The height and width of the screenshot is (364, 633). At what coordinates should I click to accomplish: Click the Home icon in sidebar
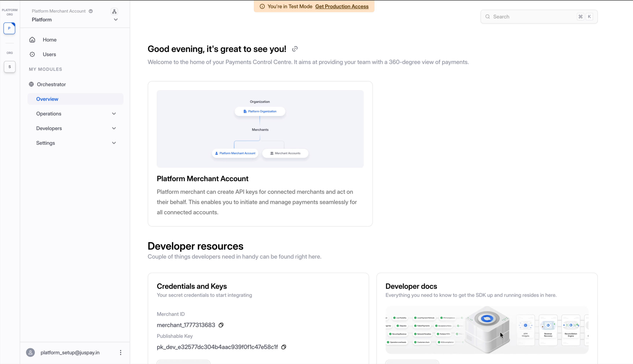32,40
